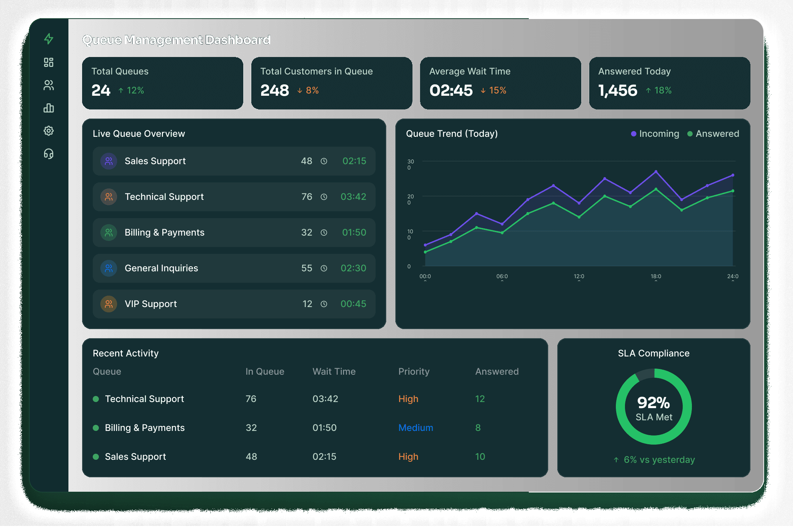Viewport: 793px width, 532px height.
Task: Click the General Inquiries blue avatar icon
Action: (x=109, y=268)
